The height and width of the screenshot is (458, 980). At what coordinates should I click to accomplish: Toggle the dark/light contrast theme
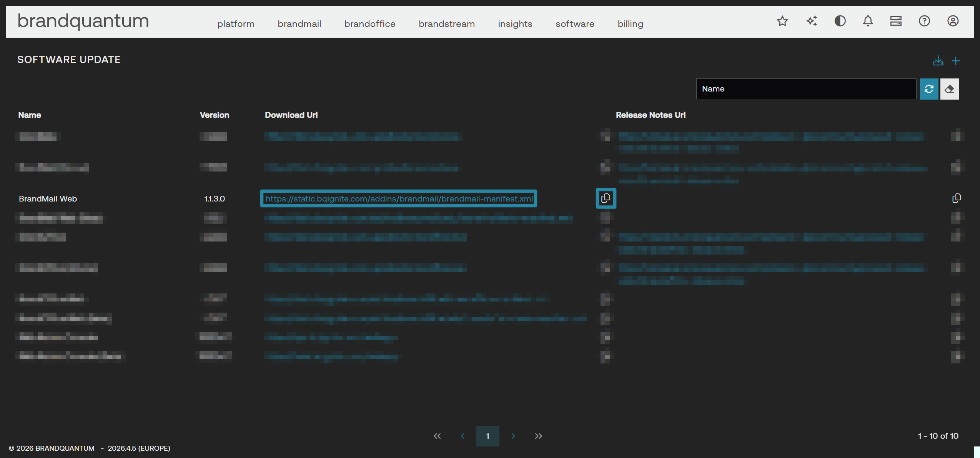840,21
